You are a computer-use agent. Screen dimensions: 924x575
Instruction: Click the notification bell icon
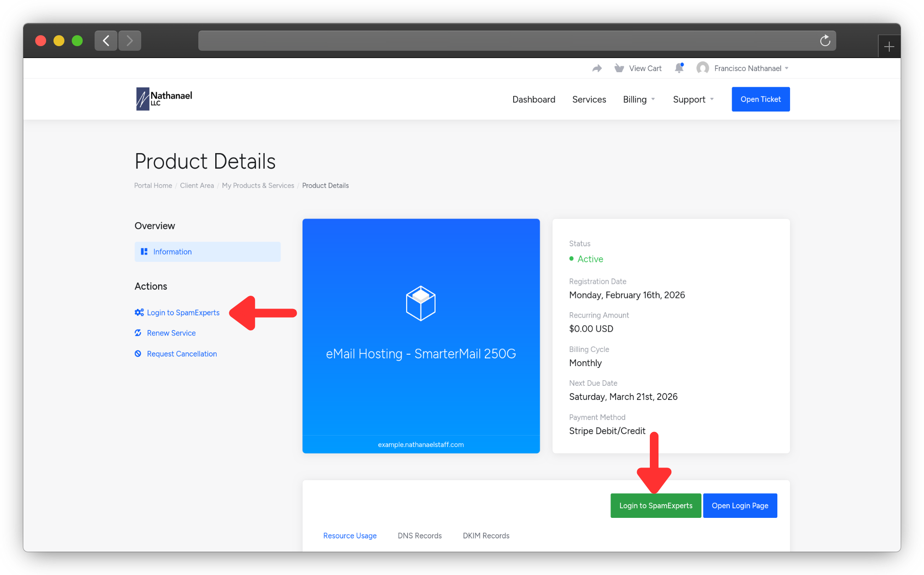[679, 68]
